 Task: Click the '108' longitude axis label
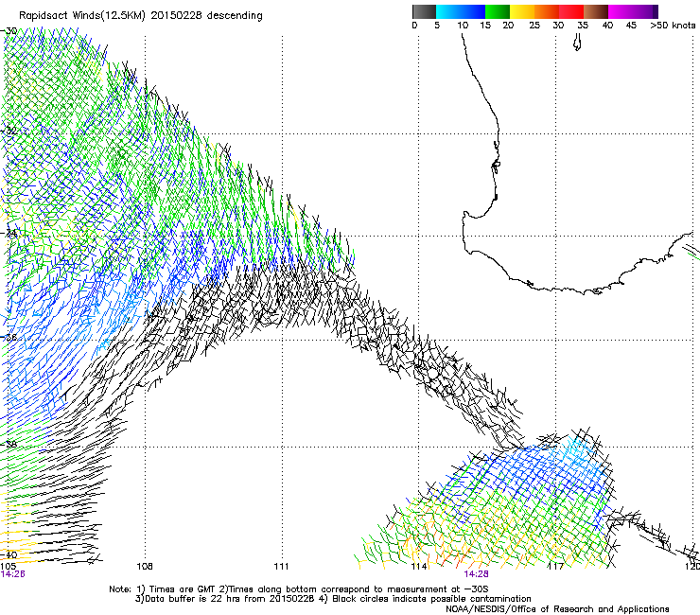(145, 567)
